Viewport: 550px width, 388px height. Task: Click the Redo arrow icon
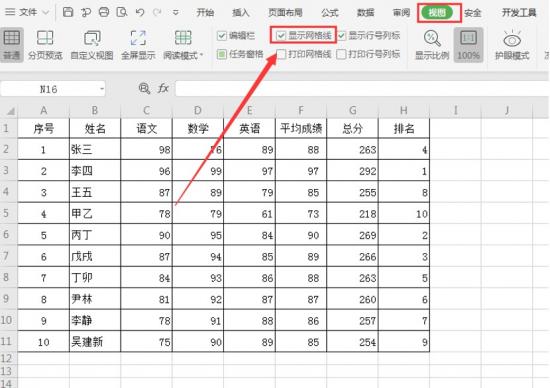coord(157,13)
